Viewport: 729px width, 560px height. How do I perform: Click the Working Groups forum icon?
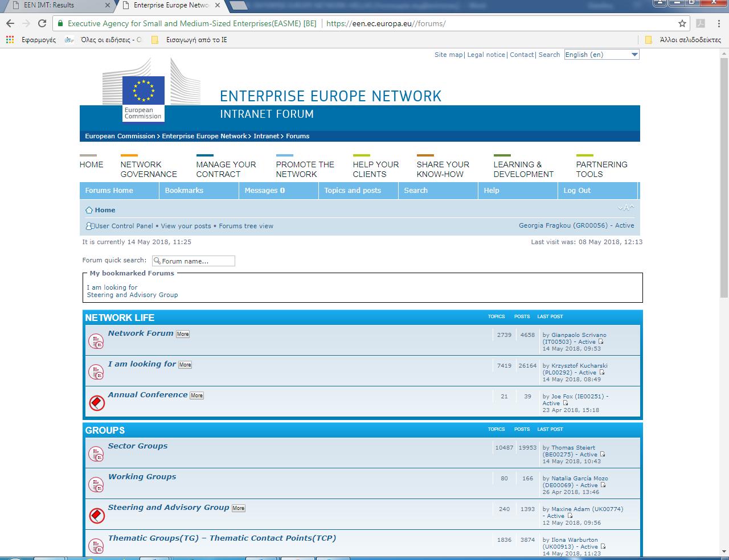(96, 485)
